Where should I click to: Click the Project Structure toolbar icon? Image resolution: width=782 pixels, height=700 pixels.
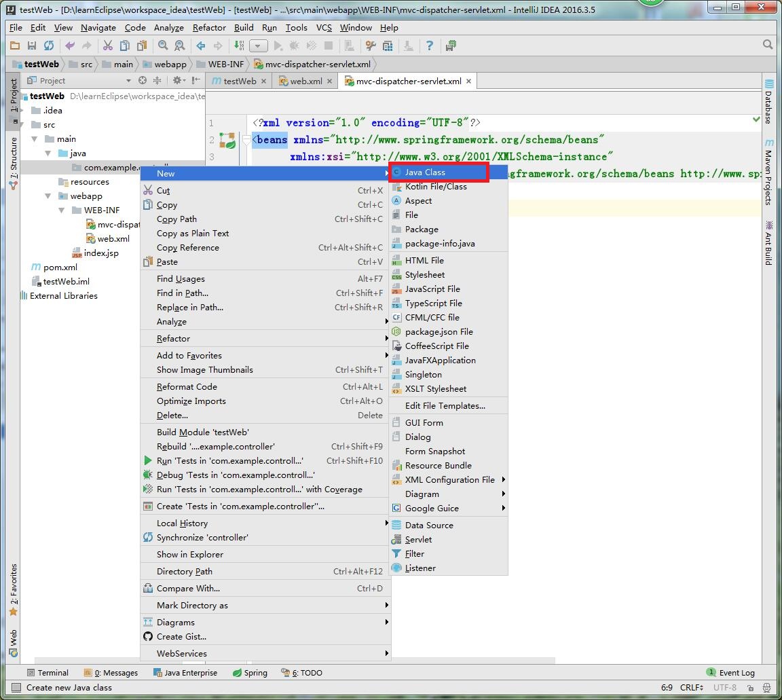pyautogui.click(x=388, y=46)
